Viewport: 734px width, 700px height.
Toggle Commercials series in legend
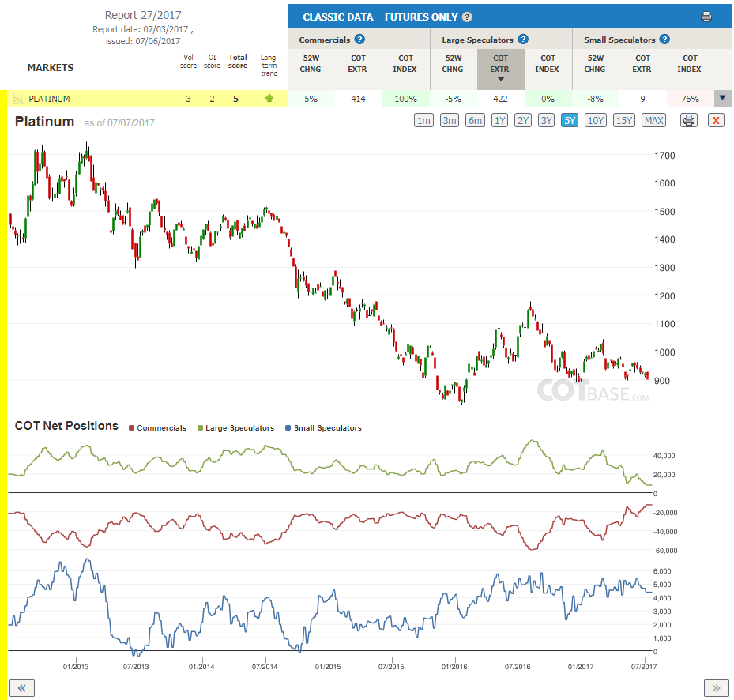tap(157, 428)
